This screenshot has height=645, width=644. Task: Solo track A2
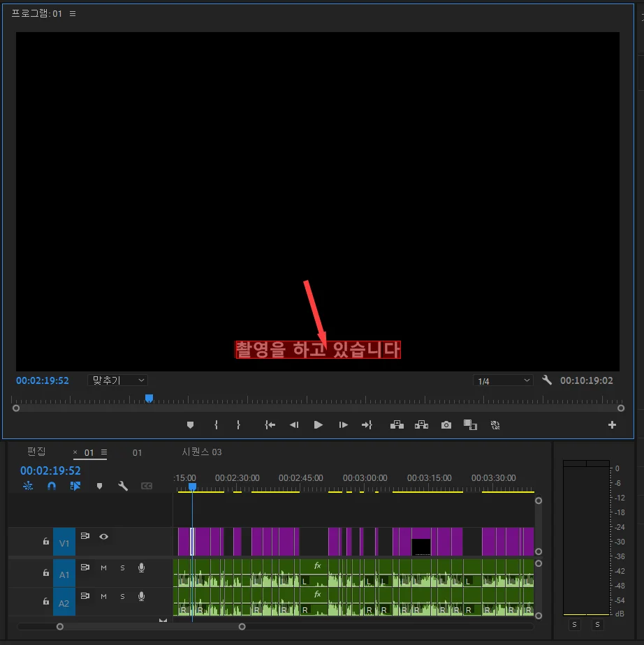click(x=122, y=596)
